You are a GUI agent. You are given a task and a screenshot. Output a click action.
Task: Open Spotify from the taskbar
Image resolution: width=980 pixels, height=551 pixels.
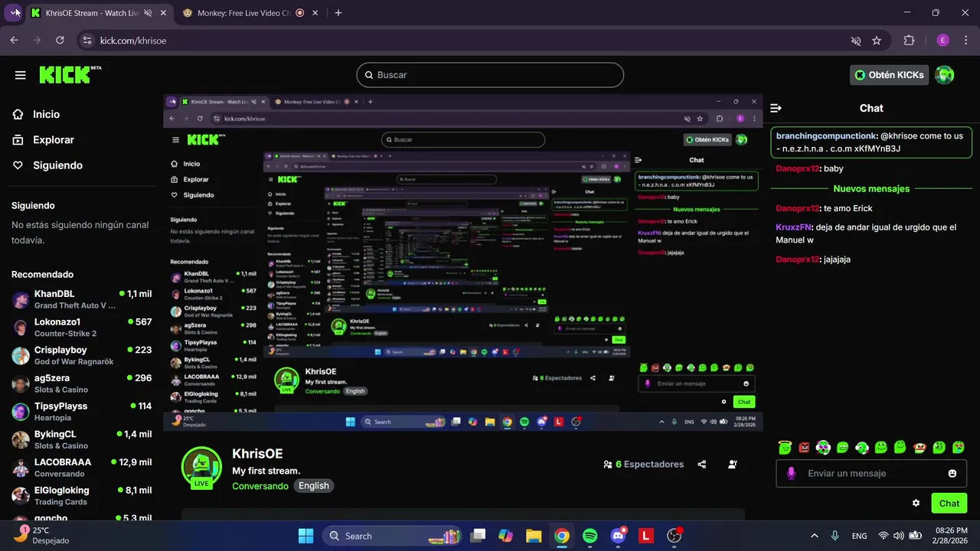click(590, 536)
